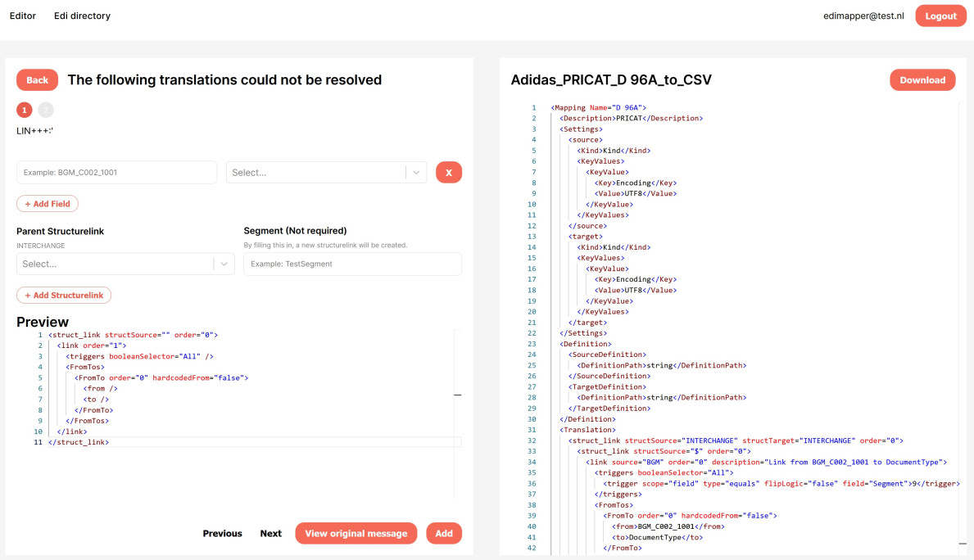Go to Edi directory page

pyautogui.click(x=82, y=16)
